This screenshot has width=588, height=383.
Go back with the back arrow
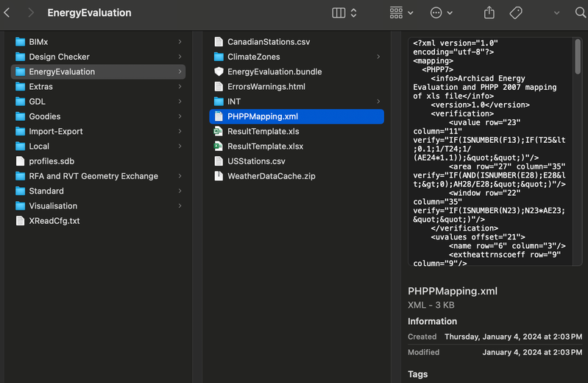[7, 13]
